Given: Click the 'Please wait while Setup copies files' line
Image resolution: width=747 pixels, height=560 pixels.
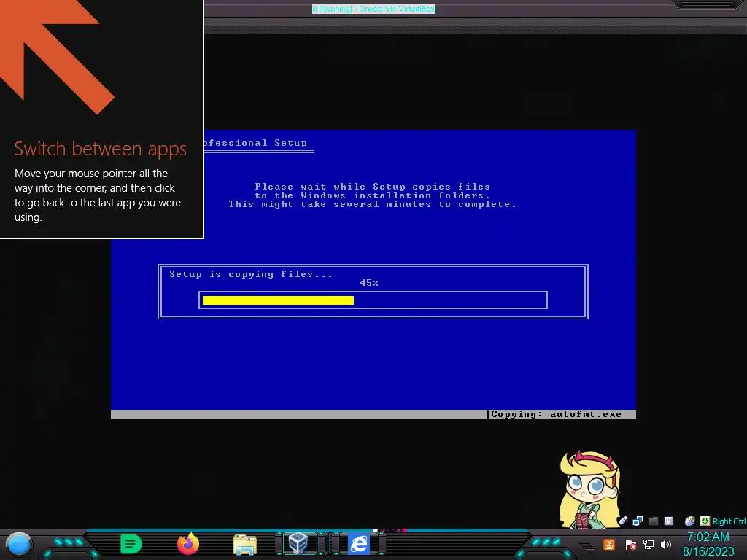Looking at the screenshot, I should pos(373,187).
